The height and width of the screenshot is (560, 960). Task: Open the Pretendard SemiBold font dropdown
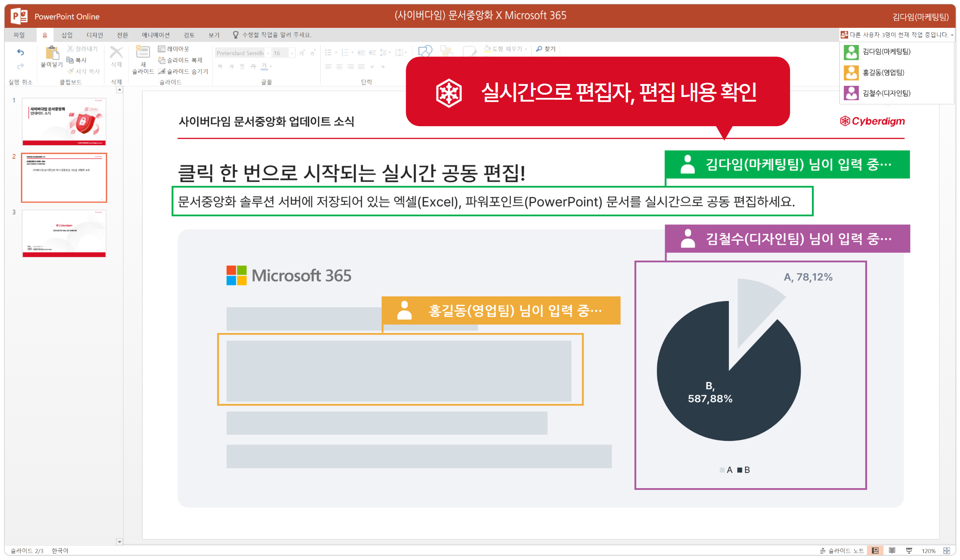click(x=268, y=53)
